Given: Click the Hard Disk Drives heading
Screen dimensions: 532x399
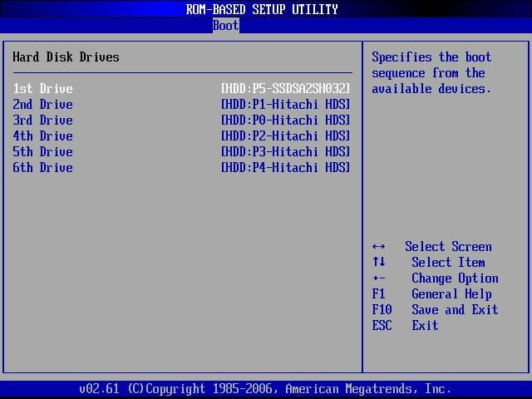Looking at the screenshot, I should 66,57.
